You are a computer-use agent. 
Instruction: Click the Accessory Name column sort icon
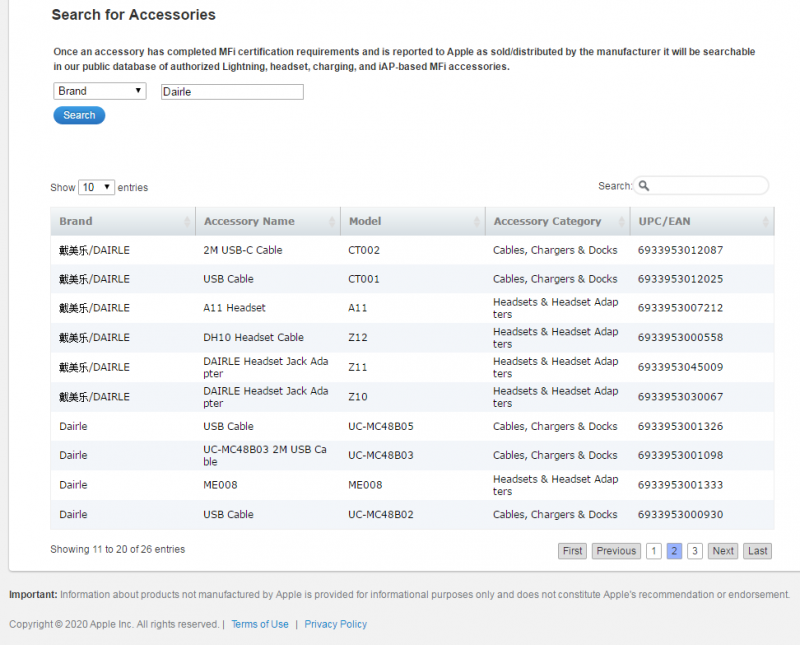pyautogui.click(x=332, y=221)
